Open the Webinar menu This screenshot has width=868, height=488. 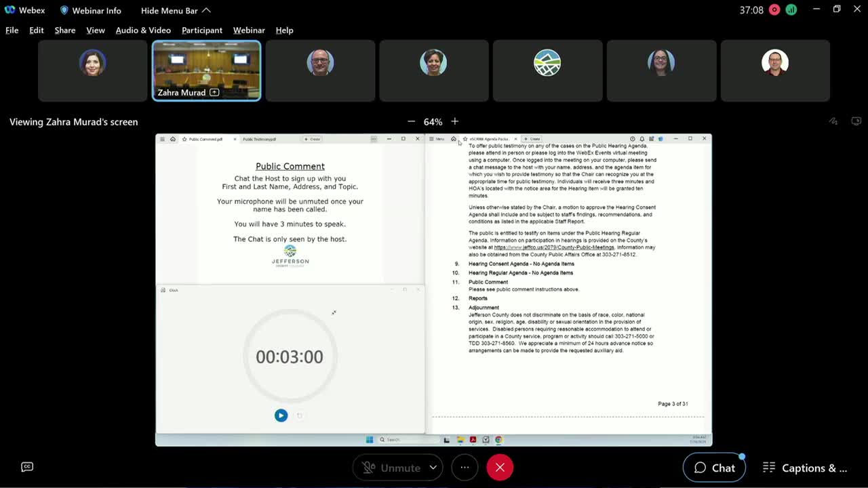click(249, 30)
